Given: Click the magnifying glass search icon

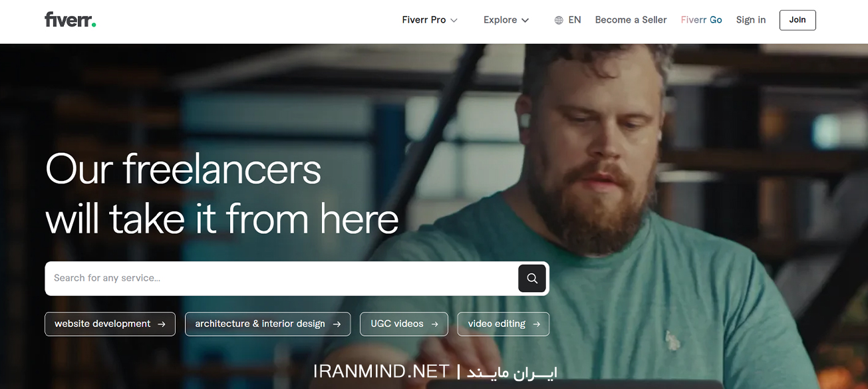Looking at the screenshot, I should [532, 279].
